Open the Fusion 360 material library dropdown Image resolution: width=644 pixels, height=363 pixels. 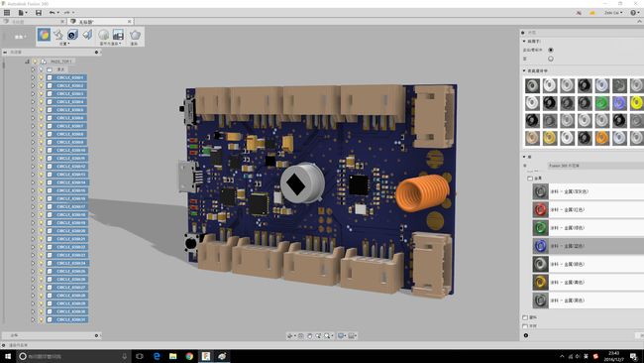[595, 166]
